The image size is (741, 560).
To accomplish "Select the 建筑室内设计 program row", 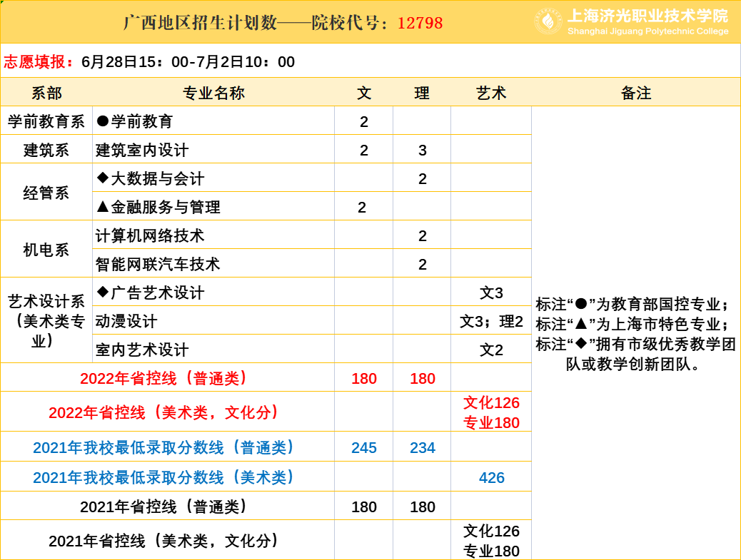I will (x=136, y=149).
